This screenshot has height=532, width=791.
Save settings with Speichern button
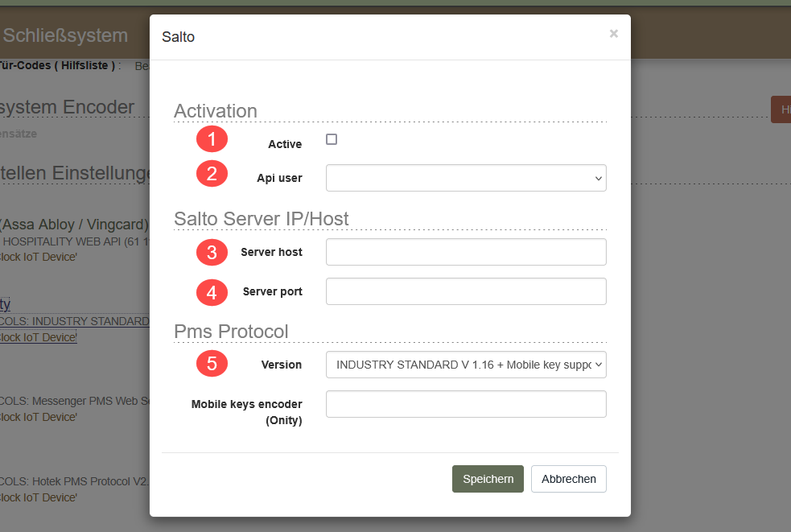(x=488, y=479)
